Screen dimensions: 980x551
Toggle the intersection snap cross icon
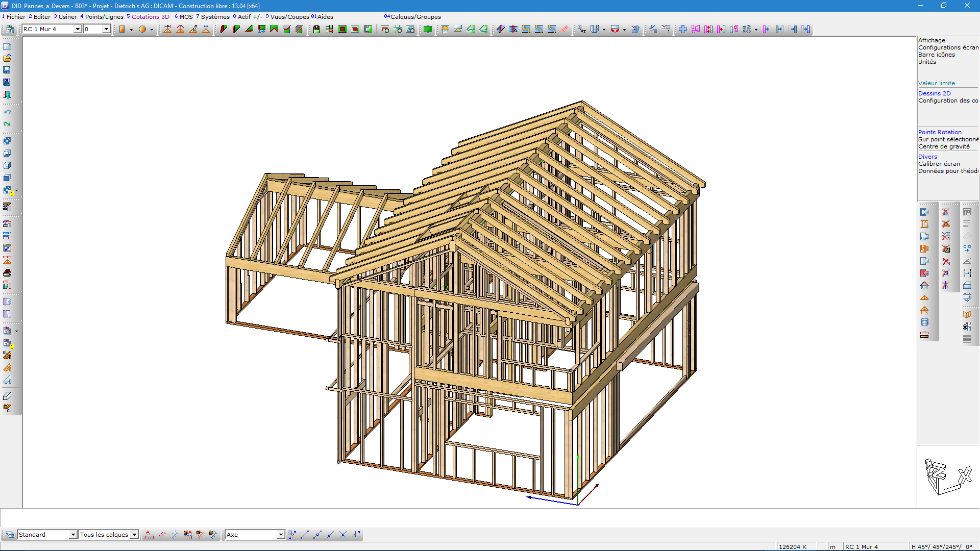coord(343,535)
